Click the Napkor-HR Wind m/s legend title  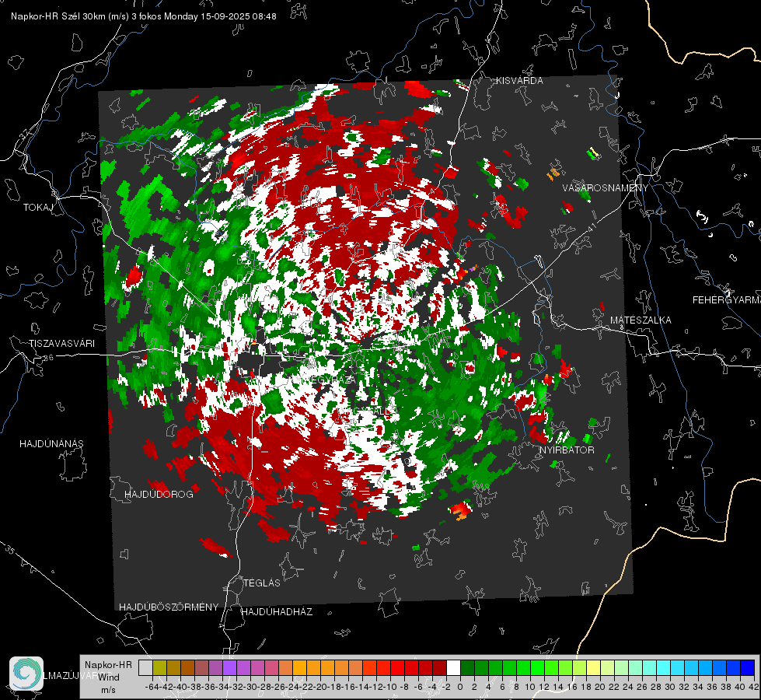click(108, 677)
